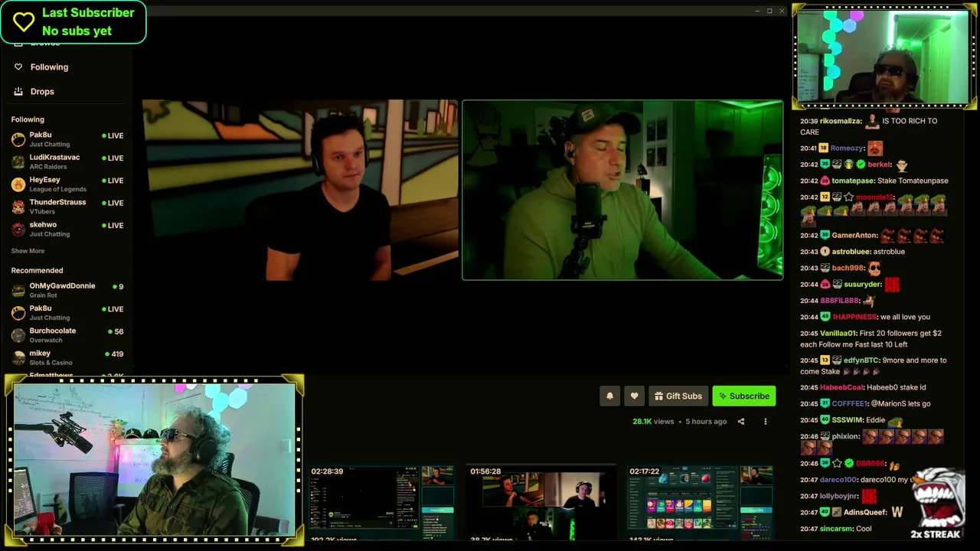Open the video thumbnail marked 02:28:39
The width and height of the screenshot is (980, 551).
coord(381,502)
